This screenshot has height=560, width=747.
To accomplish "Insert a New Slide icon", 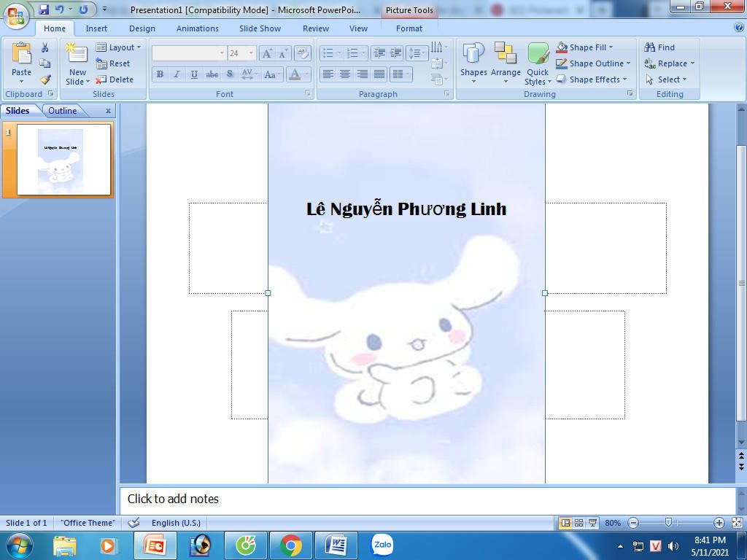I will (x=77, y=53).
